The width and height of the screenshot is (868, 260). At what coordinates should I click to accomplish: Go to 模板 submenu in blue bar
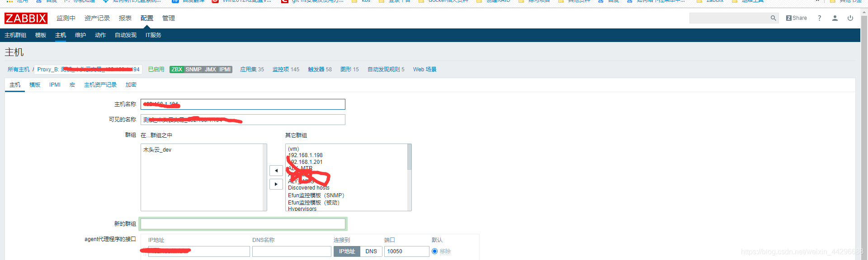click(41, 35)
